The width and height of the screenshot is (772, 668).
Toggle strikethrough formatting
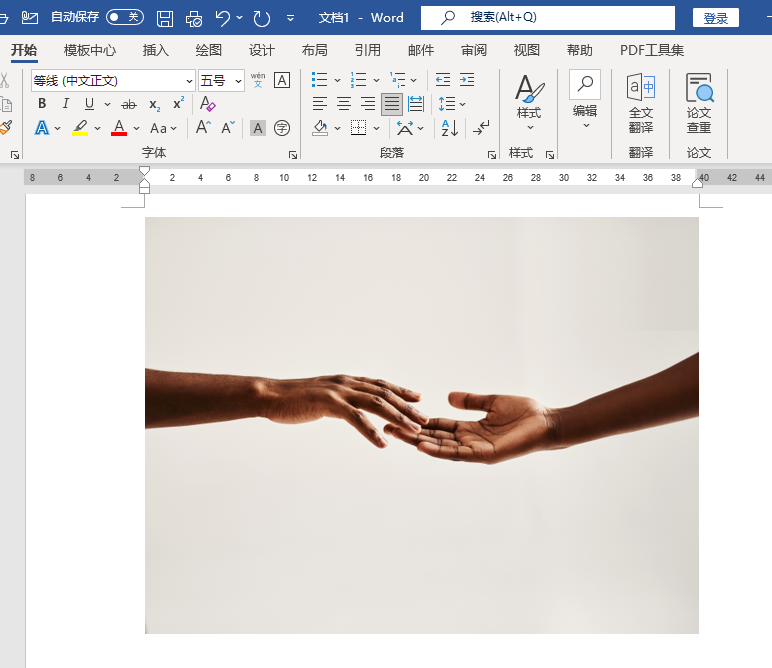(x=129, y=104)
